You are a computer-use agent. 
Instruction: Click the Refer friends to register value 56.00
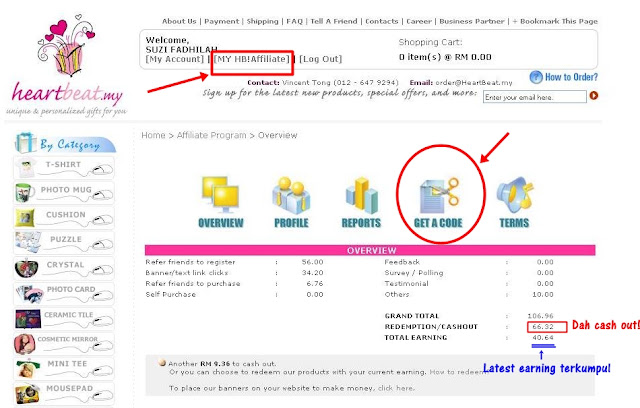point(313,262)
